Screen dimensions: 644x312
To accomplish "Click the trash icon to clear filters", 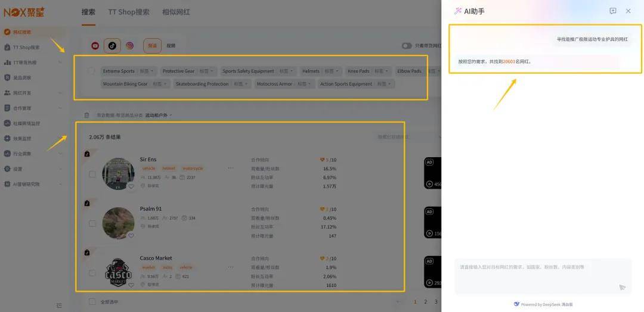I will [x=87, y=115].
